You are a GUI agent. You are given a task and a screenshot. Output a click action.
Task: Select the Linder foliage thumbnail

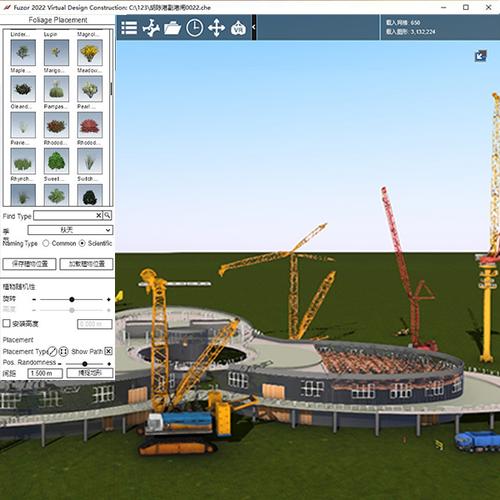[23, 52]
